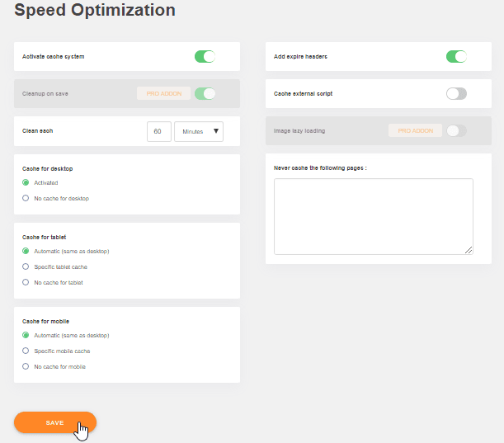Screen dimensions: 504x443
Task: Choose Automatic (same as desktop) for mobile
Action: tap(26, 335)
